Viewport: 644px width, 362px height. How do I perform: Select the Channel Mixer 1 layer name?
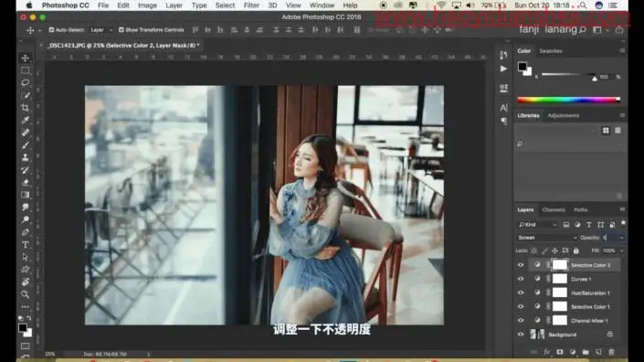point(589,321)
